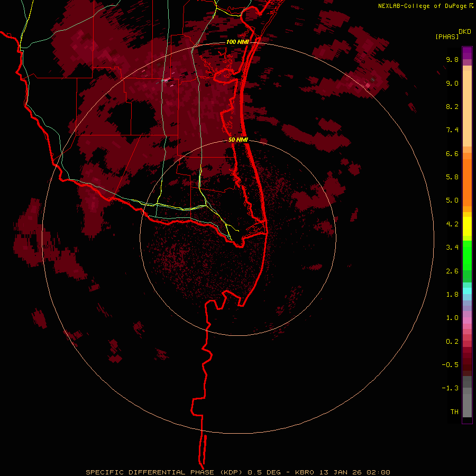The width and height of the screenshot is (476, 476).
Task: Click the 1.0 value on color scale
Action: [452, 318]
